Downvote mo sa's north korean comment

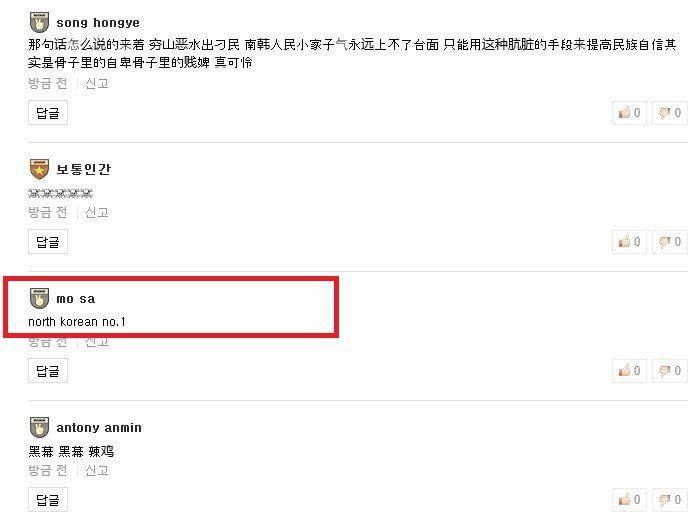click(x=669, y=370)
